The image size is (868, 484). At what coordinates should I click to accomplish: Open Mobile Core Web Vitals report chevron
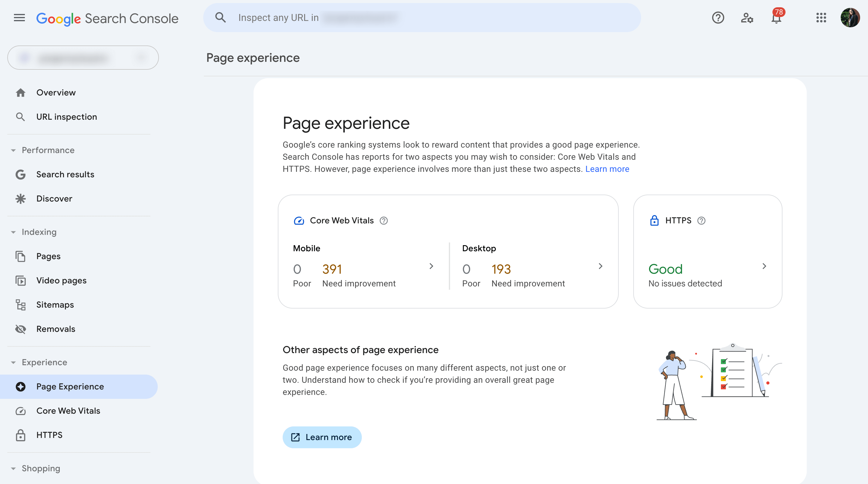[431, 266]
